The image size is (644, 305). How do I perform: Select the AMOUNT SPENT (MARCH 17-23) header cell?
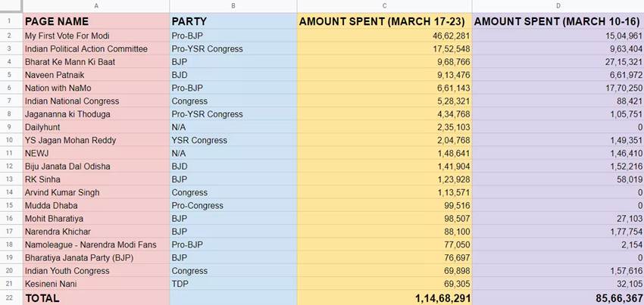[x=385, y=21]
